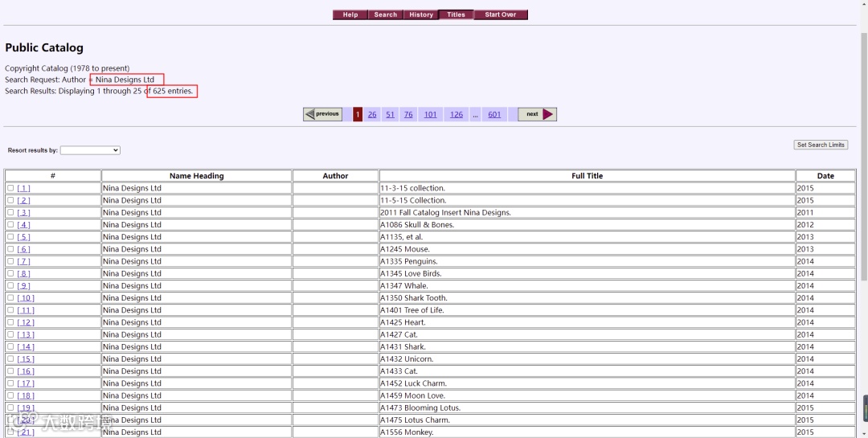Check the box for entry 1

pyautogui.click(x=10, y=188)
